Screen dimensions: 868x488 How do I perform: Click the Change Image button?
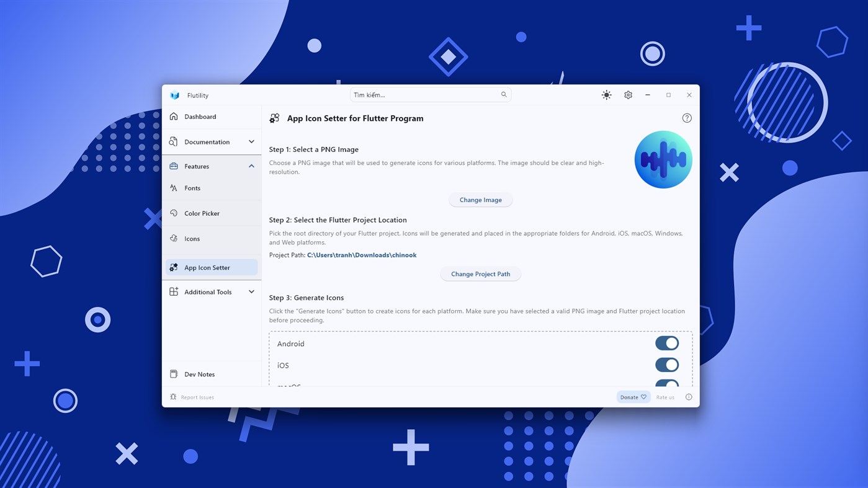481,200
